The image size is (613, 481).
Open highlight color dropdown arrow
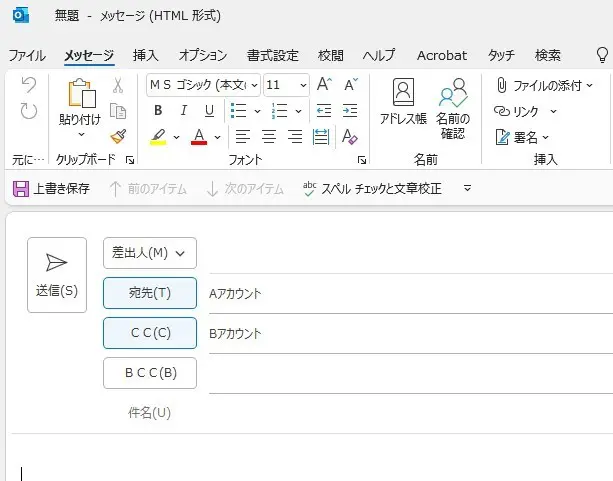click(x=176, y=137)
